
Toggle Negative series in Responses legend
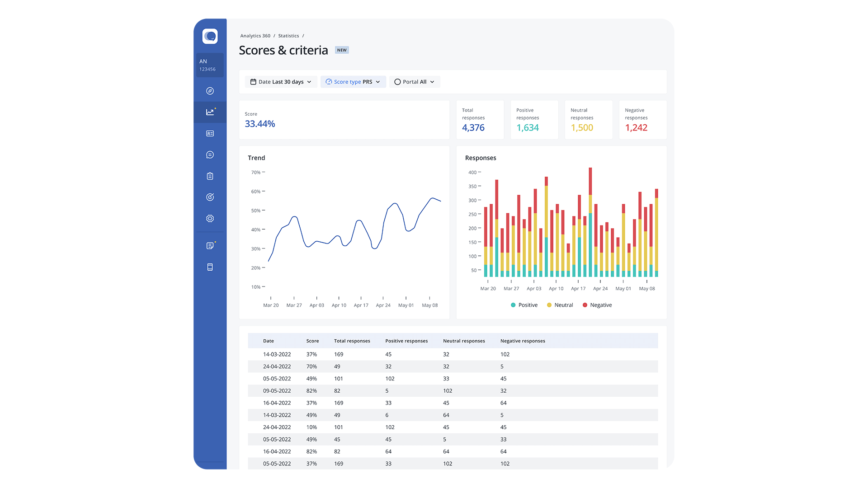tap(597, 305)
